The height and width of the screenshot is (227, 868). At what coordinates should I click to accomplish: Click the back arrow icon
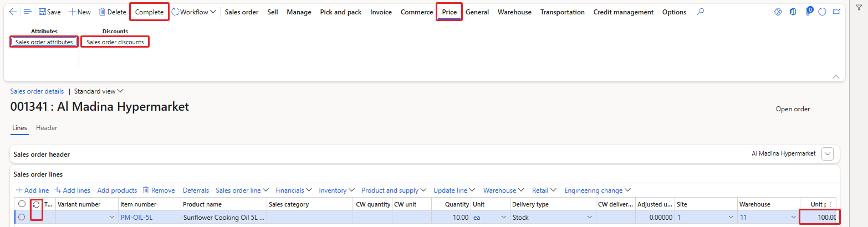point(13,12)
